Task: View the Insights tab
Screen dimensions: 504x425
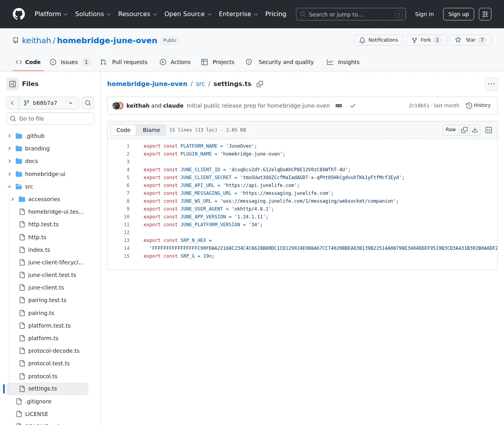Action: click(x=343, y=62)
